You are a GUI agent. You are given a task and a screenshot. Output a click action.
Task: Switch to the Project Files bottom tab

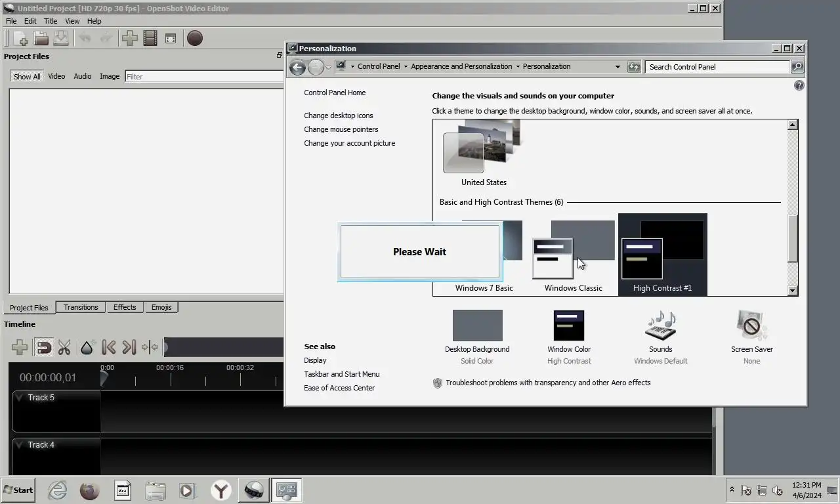[x=29, y=307]
